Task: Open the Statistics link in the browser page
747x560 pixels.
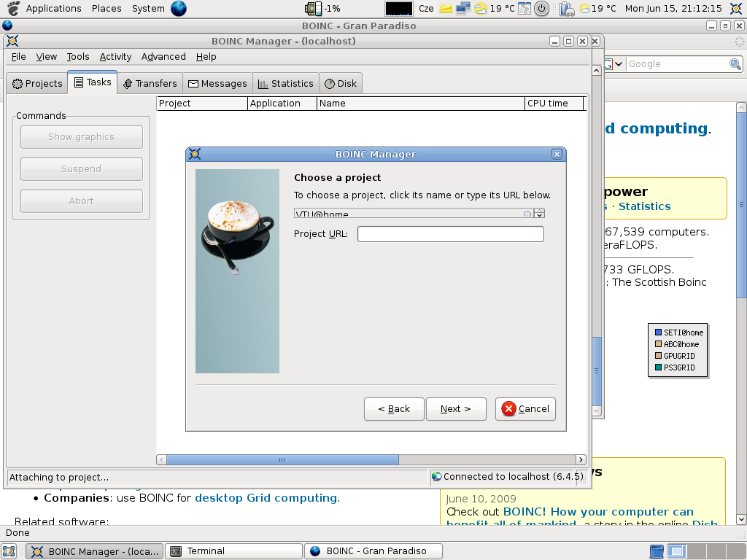Action: coord(645,206)
